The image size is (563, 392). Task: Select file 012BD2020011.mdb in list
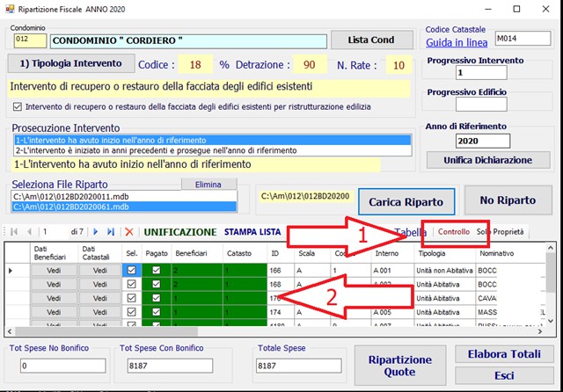(124, 197)
